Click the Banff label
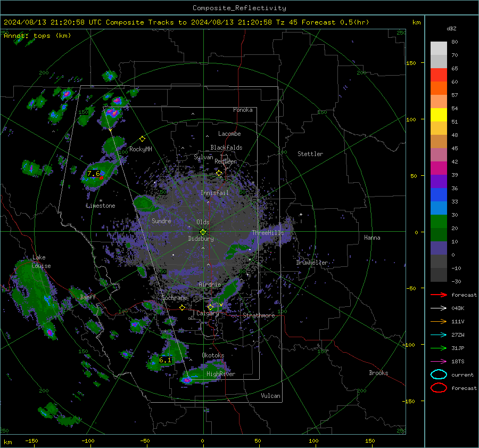479x448 pixels. click(88, 297)
